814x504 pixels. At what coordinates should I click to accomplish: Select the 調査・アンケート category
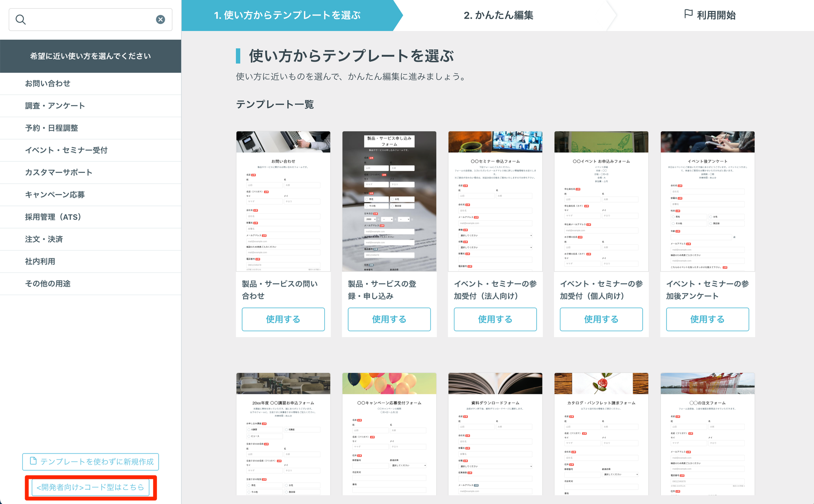point(55,106)
